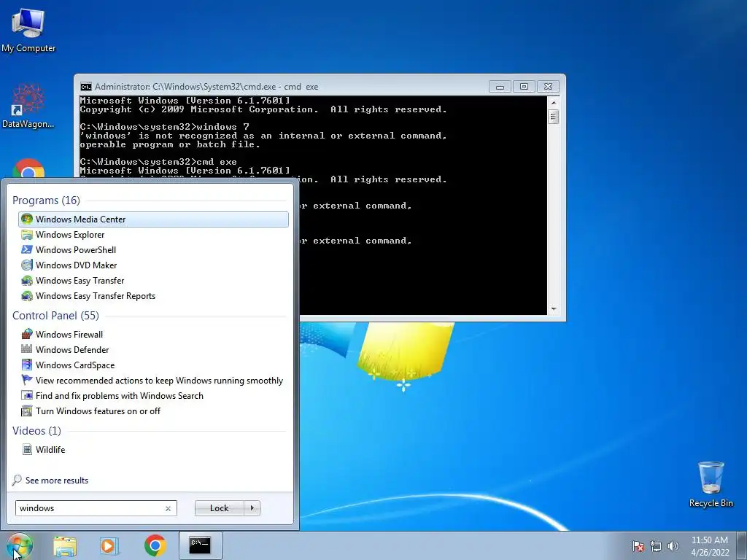Click the Start orb on the taskbar
Viewport: 747px width, 560px height.
click(x=20, y=545)
